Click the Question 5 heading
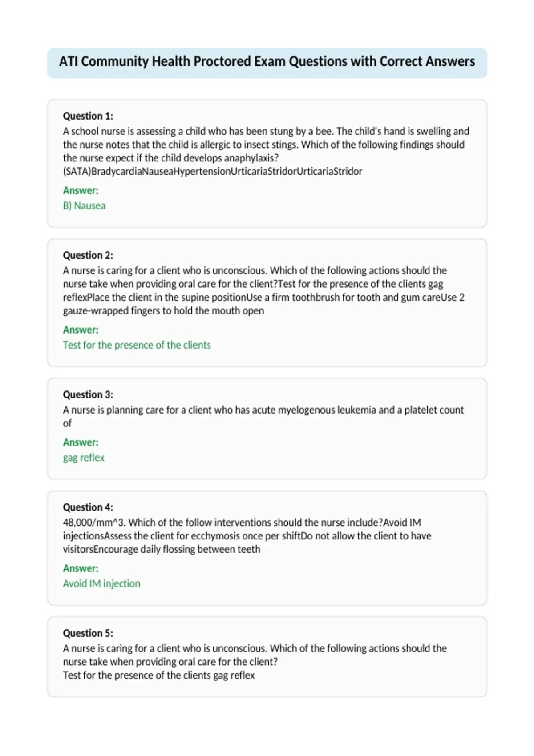534x756 pixels. coord(88,633)
